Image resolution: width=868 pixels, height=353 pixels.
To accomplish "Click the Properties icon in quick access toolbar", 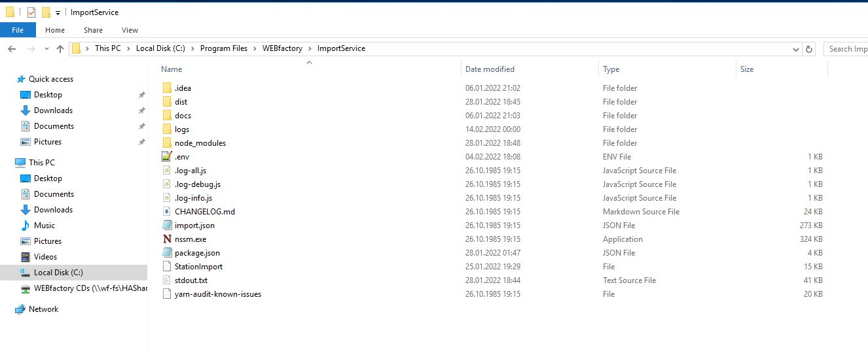I will 31,12.
